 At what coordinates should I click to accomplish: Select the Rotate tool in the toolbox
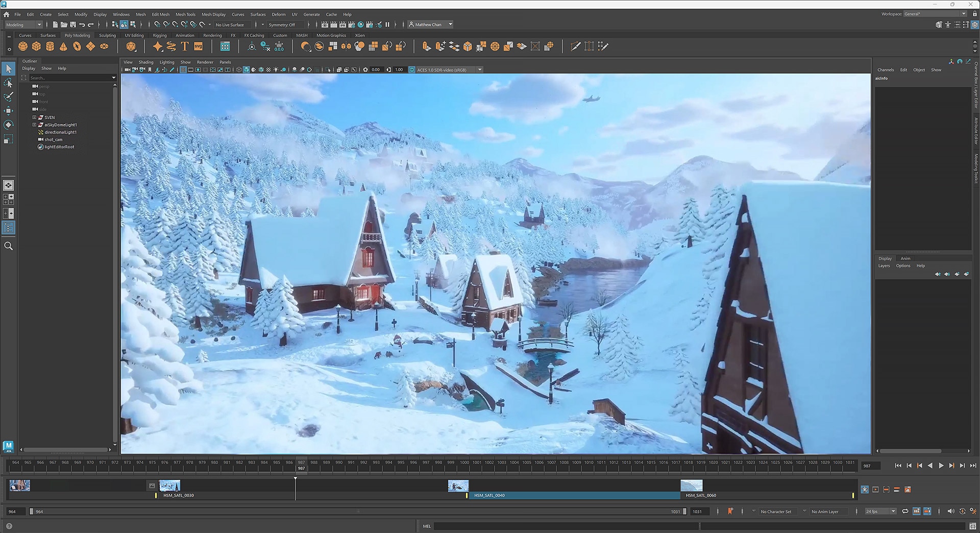coord(9,125)
